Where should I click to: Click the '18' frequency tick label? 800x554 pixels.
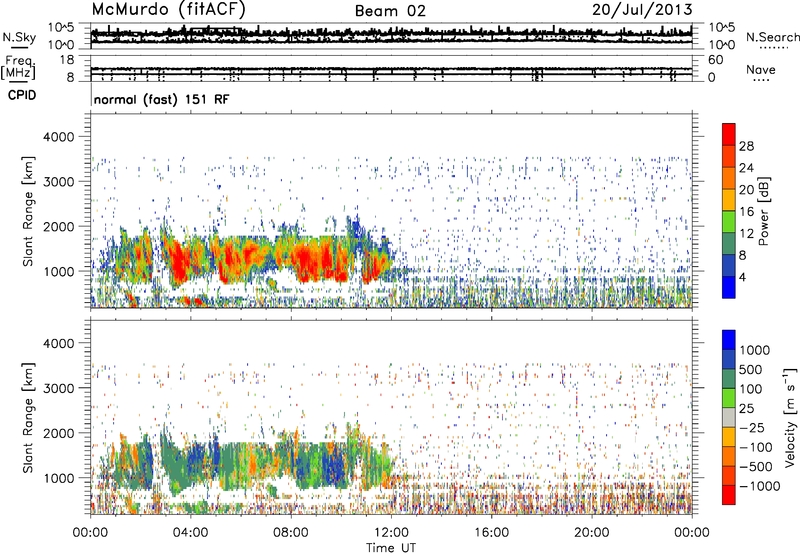coord(67,60)
